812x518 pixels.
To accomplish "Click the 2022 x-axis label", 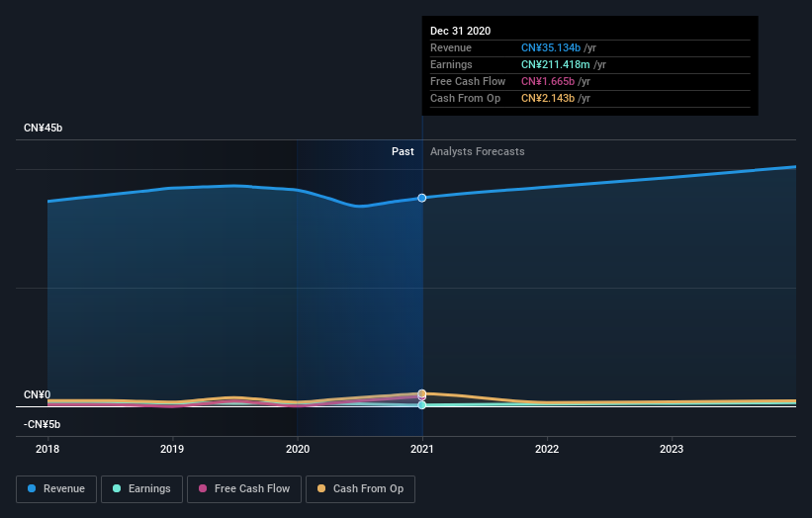I will coord(547,449).
